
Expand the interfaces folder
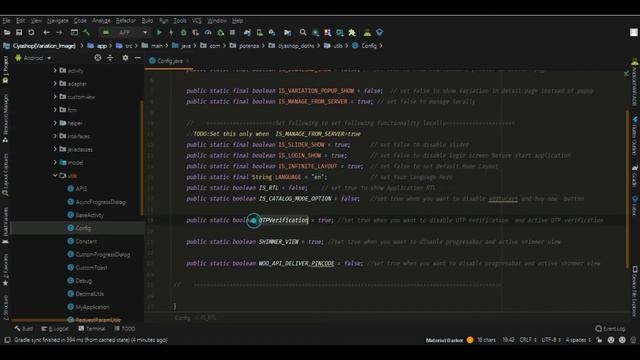(55, 136)
